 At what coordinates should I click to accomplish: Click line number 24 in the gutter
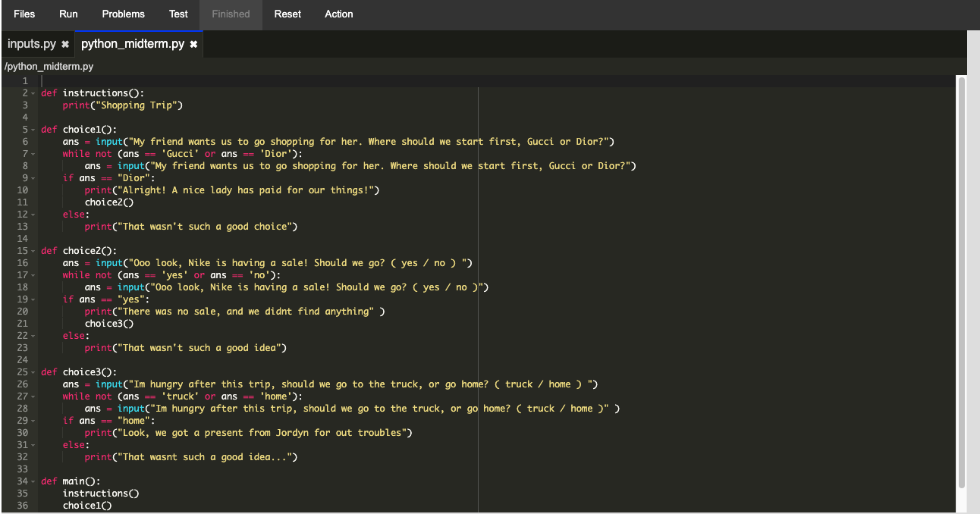click(x=22, y=360)
